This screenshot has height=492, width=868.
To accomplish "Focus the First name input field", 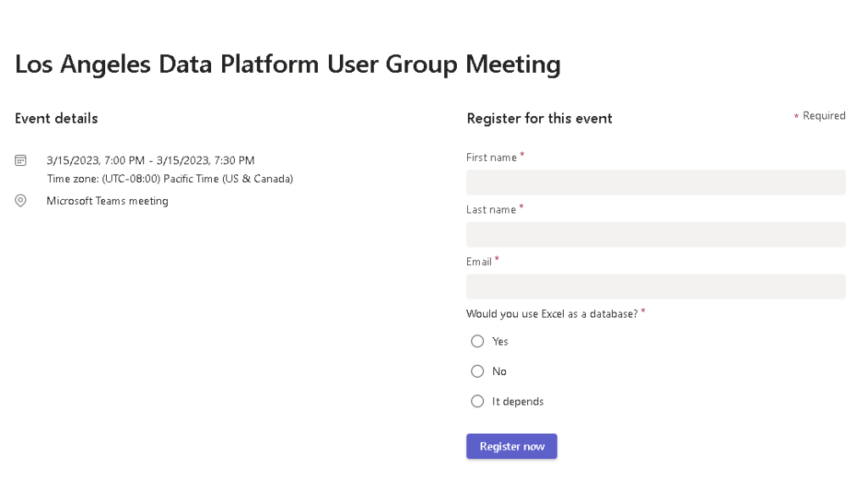I will click(x=655, y=182).
